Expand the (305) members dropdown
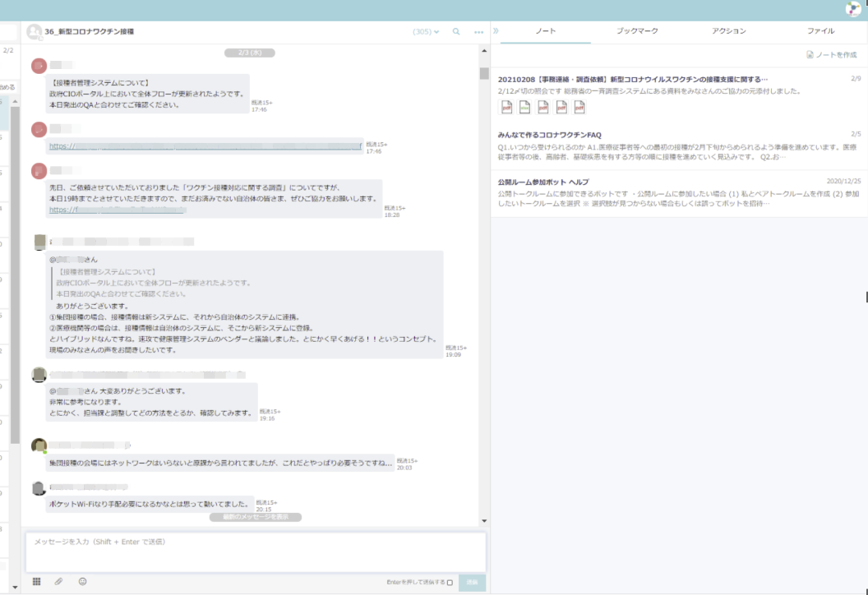868x595 pixels. pyautogui.click(x=426, y=32)
